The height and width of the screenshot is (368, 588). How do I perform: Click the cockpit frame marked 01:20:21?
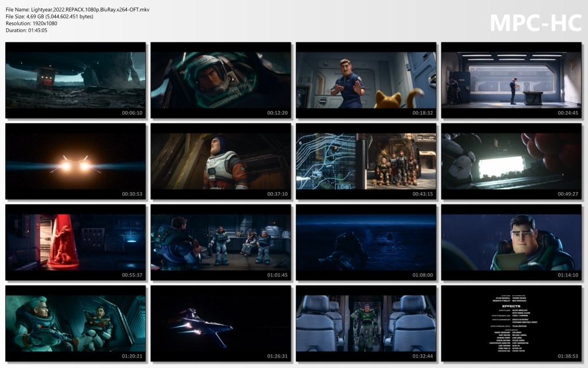click(75, 323)
